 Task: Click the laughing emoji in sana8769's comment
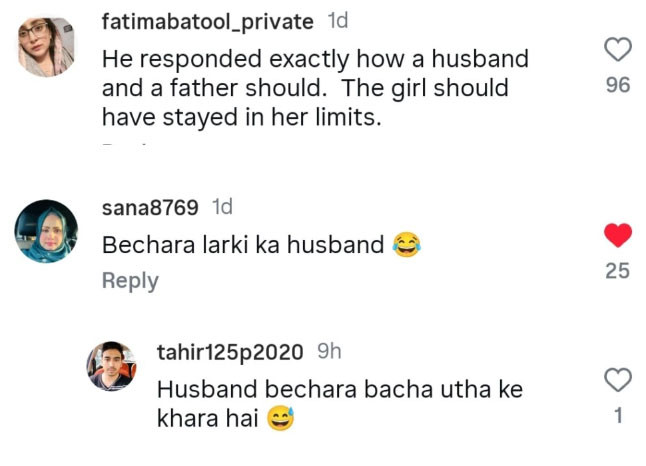(405, 244)
